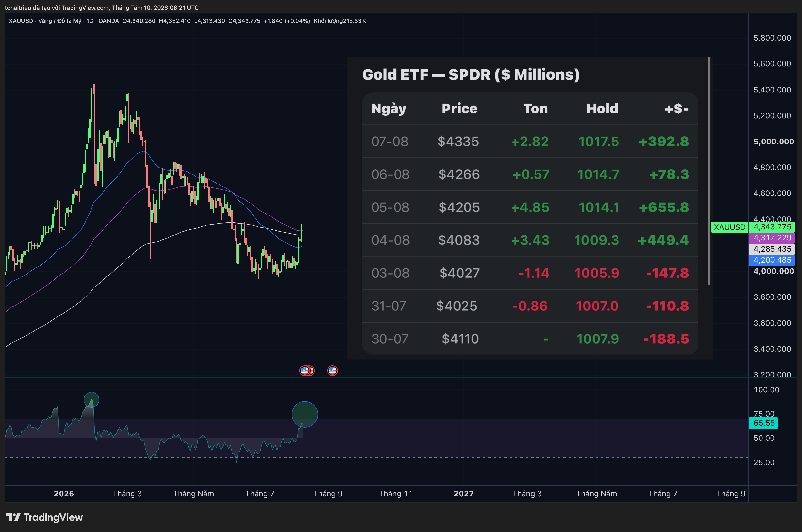Click the 05-08 date row
The width and height of the screenshot is (802, 532).
(x=530, y=207)
